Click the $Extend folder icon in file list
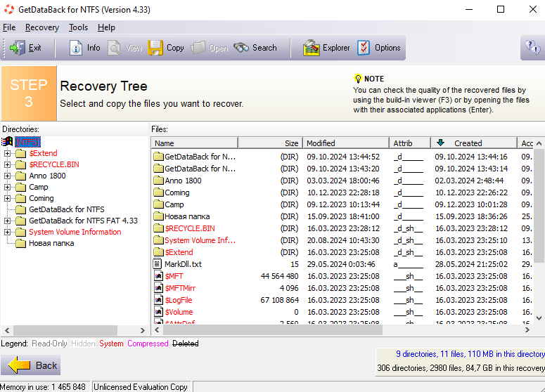Viewport: 545px width, 392px height. click(x=158, y=252)
